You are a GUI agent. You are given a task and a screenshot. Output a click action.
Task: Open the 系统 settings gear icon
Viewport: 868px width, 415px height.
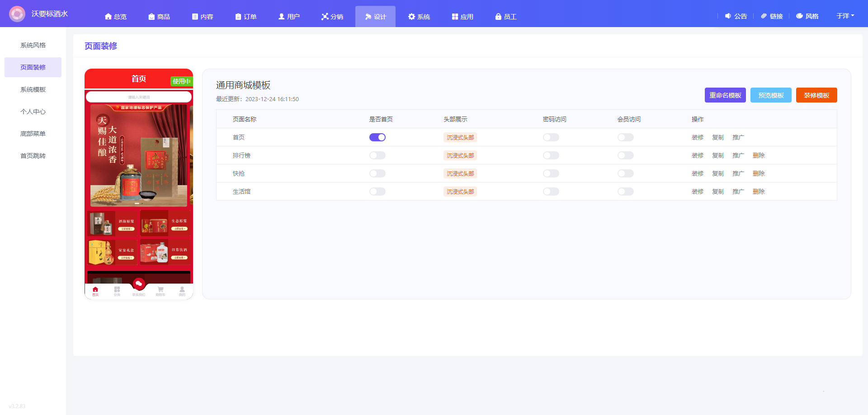click(411, 16)
